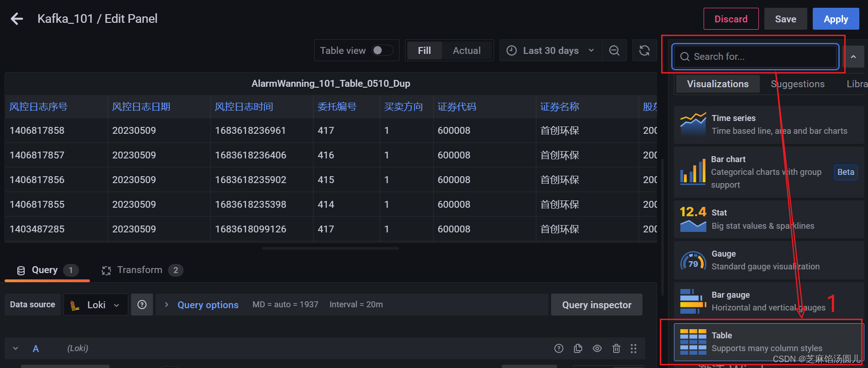Select the Actual display option
The width and height of the screenshot is (868, 368).
(x=467, y=51)
